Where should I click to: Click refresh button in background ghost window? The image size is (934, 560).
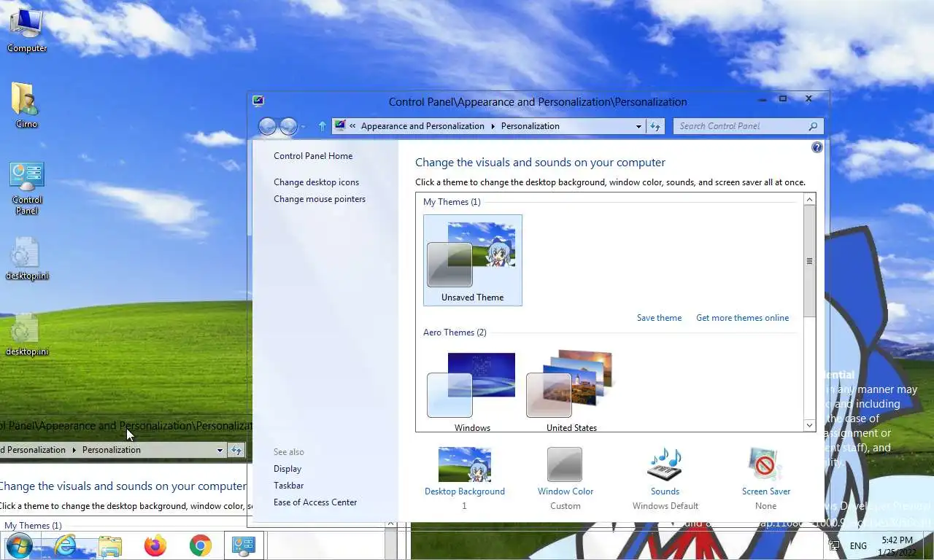(236, 450)
